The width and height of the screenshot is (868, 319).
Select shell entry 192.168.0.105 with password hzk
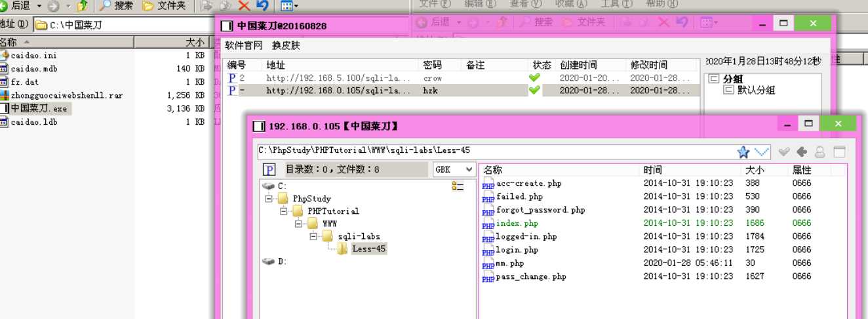(x=462, y=90)
